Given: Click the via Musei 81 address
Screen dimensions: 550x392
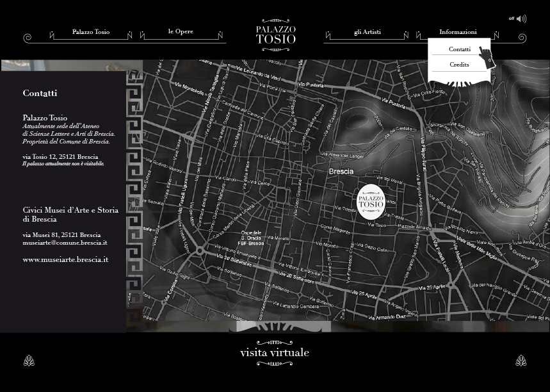Looking at the screenshot, I should 61,235.
